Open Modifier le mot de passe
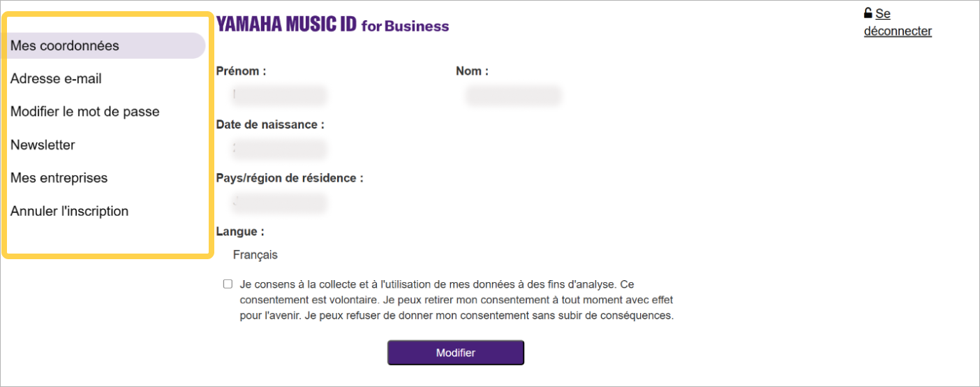 click(84, 112)
